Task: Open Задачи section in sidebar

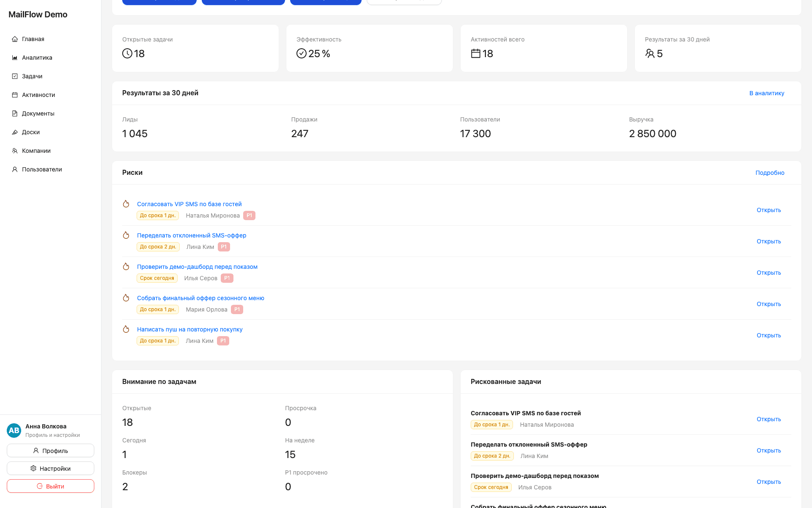Action: tap(51, 76)
